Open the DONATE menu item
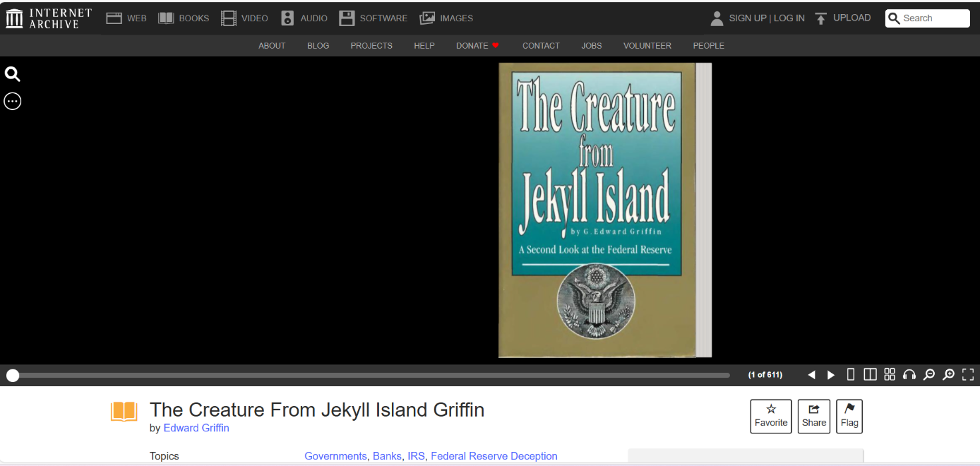 [x=478, y=46]
